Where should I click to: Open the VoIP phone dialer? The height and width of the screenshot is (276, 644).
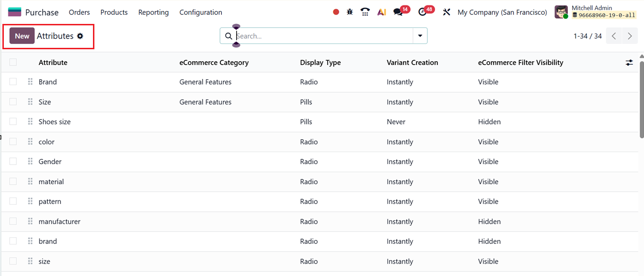[x=365, y=12]
